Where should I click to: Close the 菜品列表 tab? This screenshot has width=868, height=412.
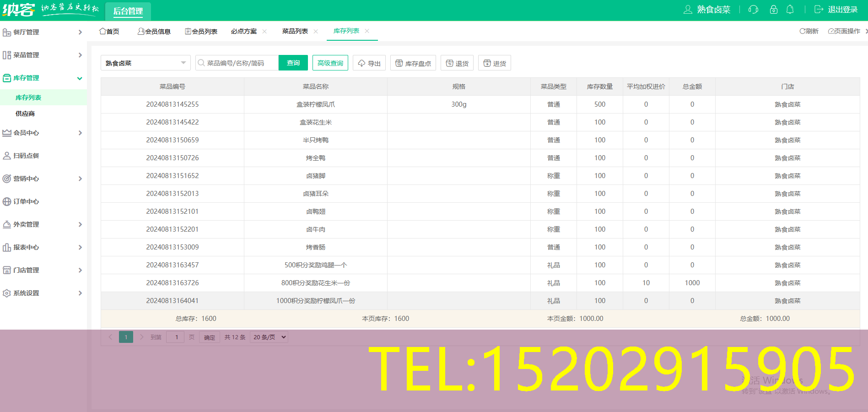pos(316,31)
